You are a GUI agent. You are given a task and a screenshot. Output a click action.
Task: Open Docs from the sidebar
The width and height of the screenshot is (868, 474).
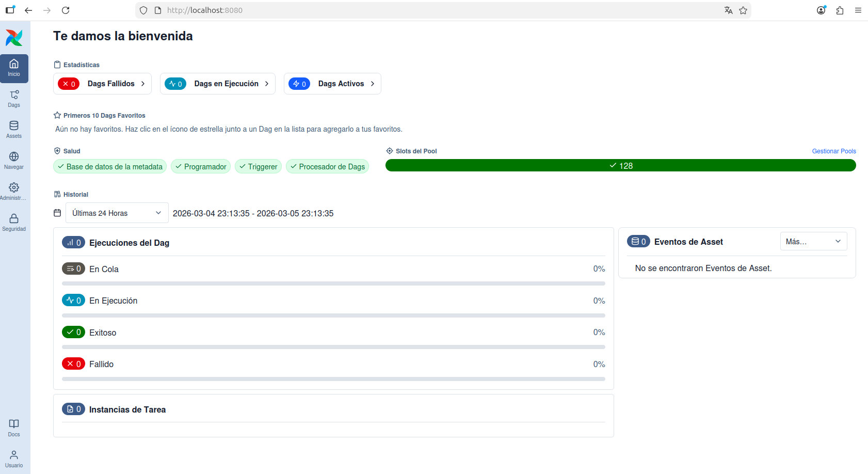click(x=14, y=428)
